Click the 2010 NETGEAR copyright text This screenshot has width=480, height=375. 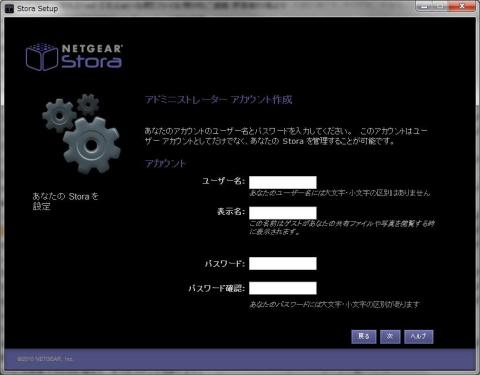45,359
